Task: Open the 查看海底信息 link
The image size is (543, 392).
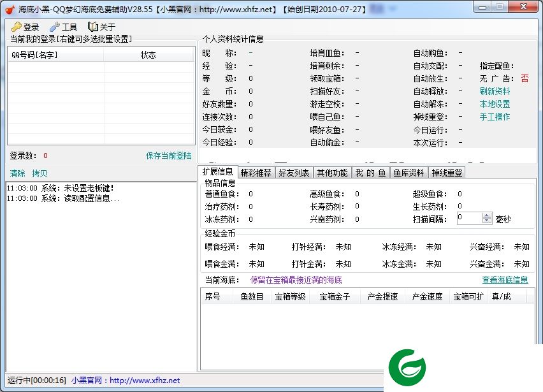Action: click(505, 280)
